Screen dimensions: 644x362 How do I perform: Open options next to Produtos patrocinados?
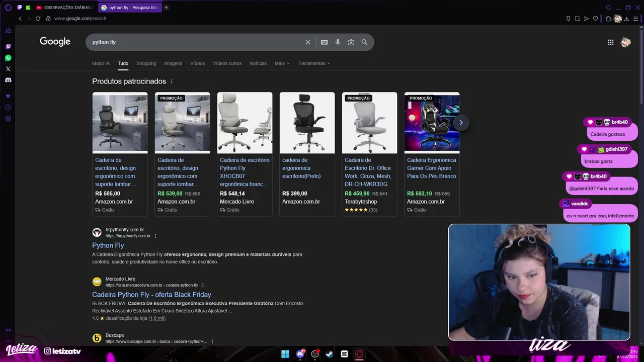point(172,81)
